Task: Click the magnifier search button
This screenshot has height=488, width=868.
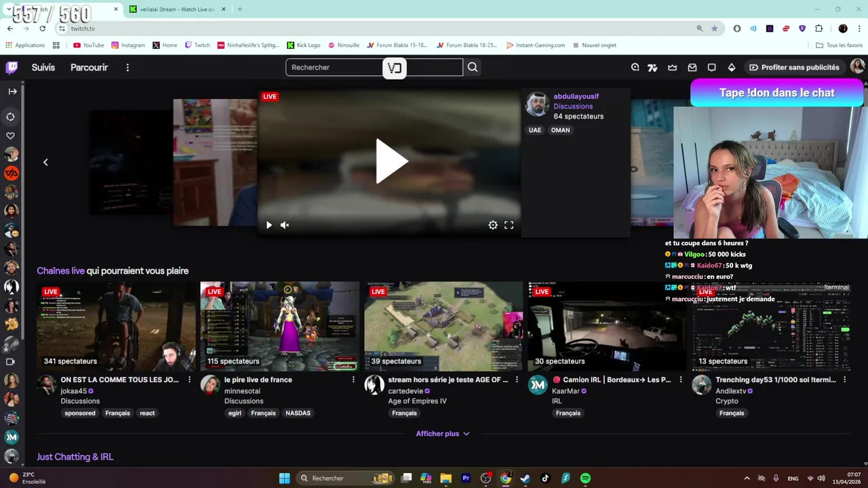Action: tap(473, 67)
